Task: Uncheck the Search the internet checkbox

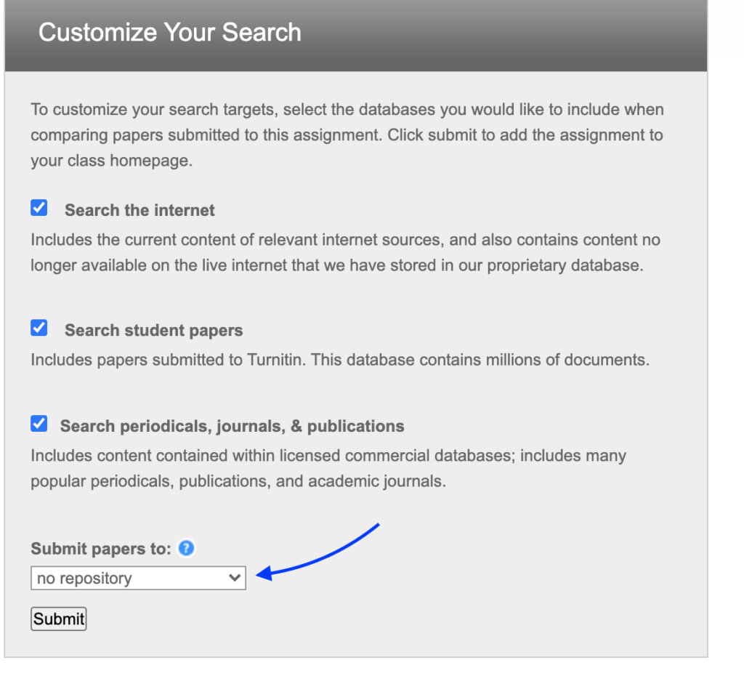Action: 39,209
